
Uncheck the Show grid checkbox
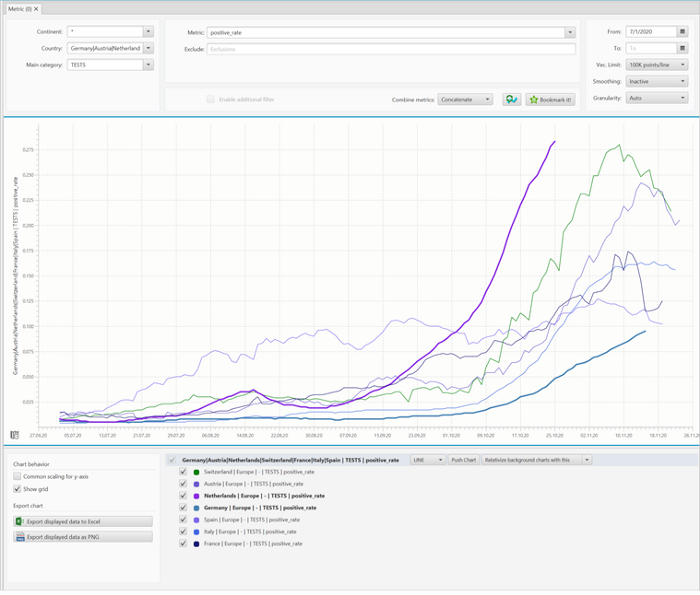[17, 489]
